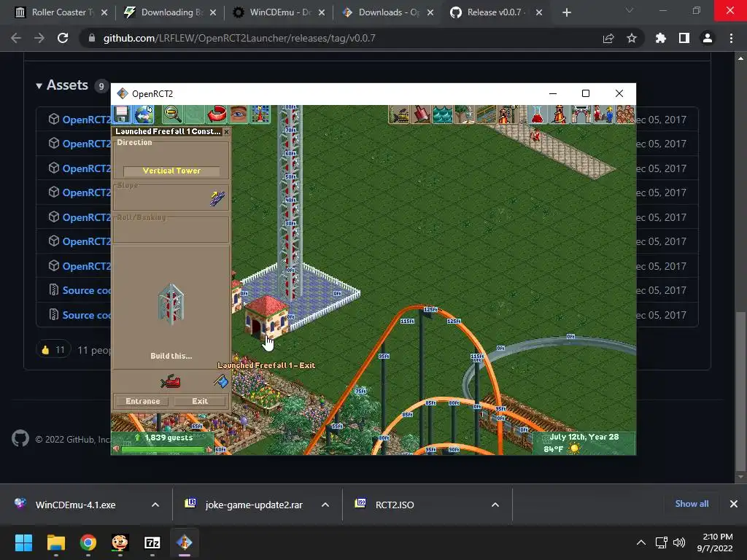Select the clear scenery bulldozer tool
Viewport: 747px width, 560px height.
[399, 114]
